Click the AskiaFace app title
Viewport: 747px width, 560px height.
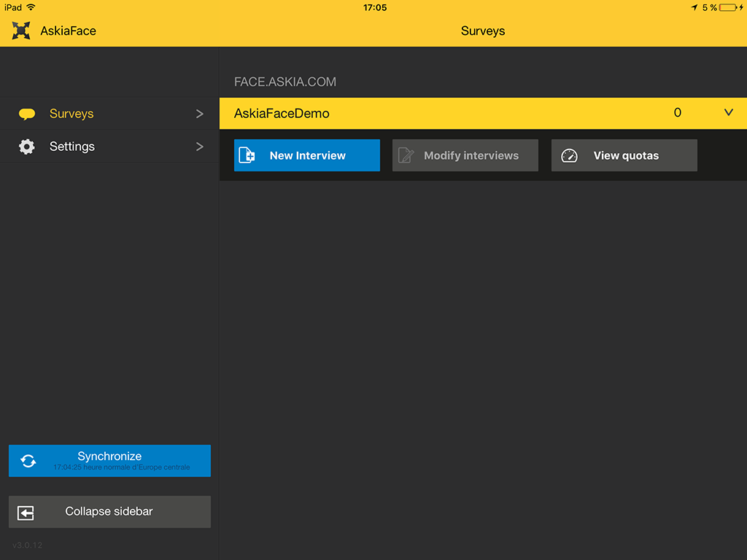click(x=68, y=31)
